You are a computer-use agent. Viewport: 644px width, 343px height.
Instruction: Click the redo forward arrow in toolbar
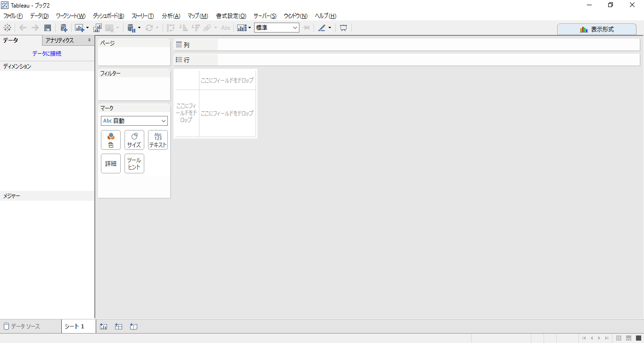35,28
